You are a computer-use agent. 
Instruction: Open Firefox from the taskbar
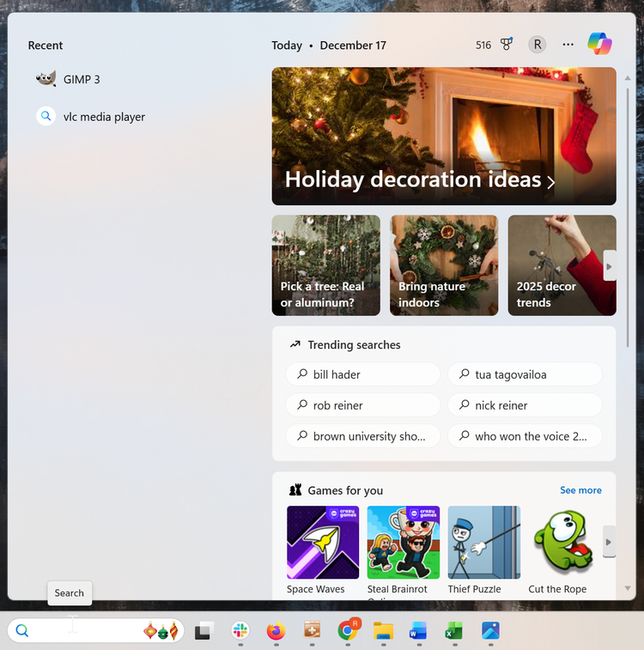(x=276, y=630)
